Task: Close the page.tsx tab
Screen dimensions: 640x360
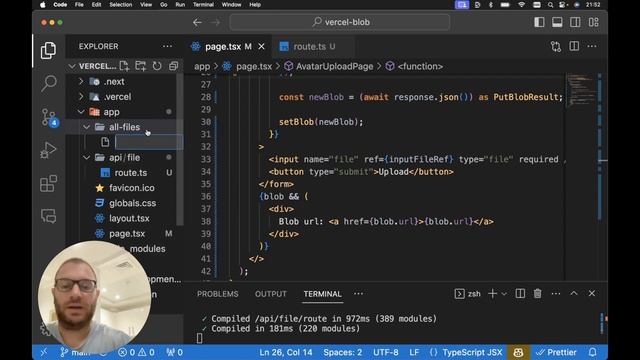Action: pos(262,47)
